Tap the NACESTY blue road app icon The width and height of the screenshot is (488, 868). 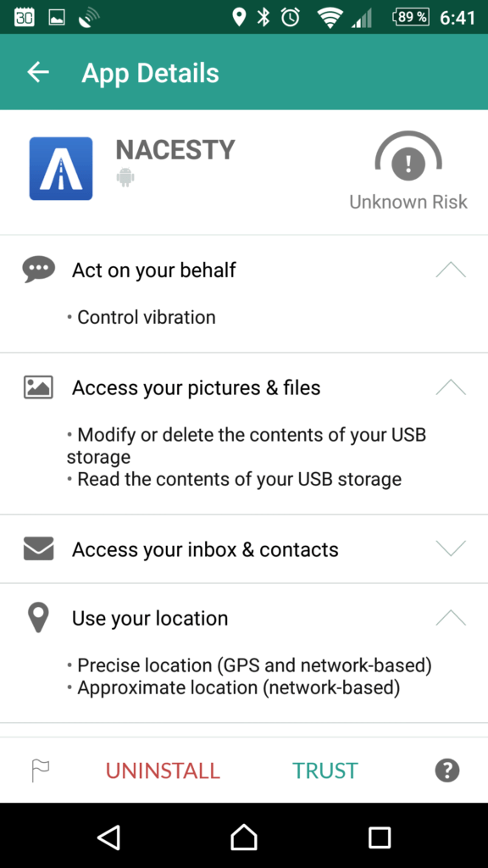coord(61,169)
